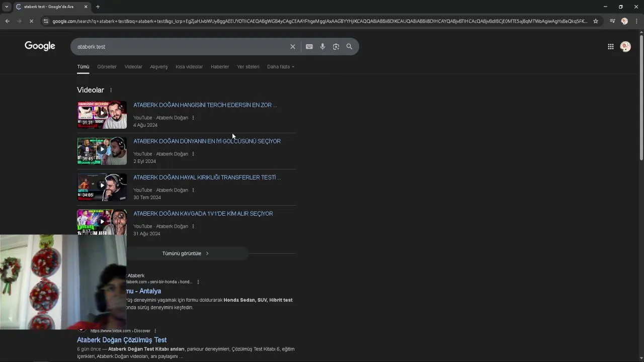
Task: Click the browser address bar URL
Action: click(320, 21)
